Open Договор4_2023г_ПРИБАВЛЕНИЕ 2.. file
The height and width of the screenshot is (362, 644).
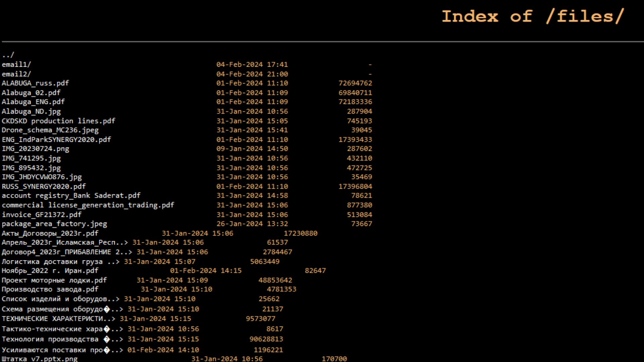[x=67, y=252]
